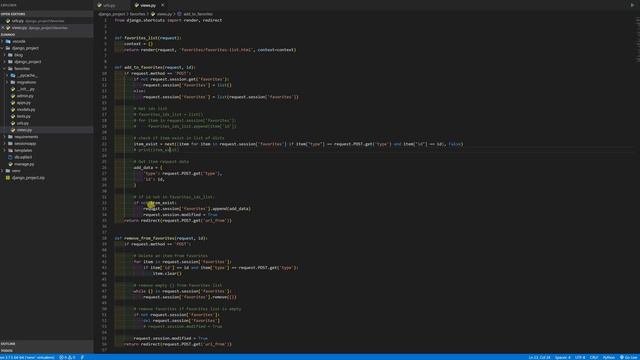Select the Python interpreter in status bar
Screen dimensions: 640x360
(x=28, y=357)
